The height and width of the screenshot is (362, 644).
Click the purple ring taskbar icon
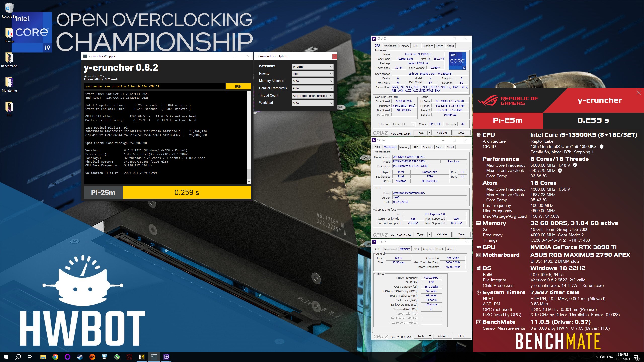[67, 357]
